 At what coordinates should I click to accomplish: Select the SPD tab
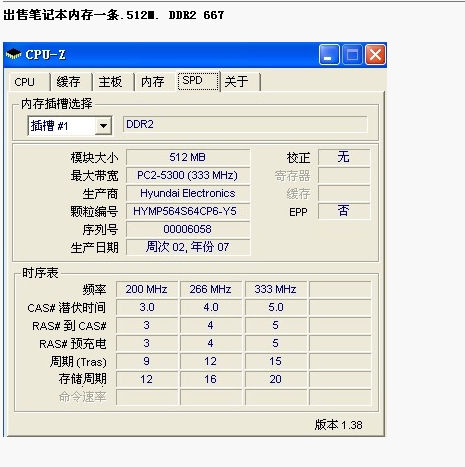198,81
